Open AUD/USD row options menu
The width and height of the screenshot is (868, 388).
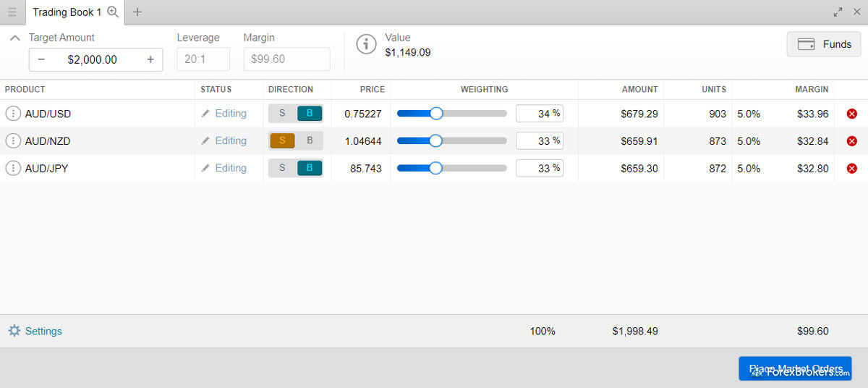click(13, 114)
